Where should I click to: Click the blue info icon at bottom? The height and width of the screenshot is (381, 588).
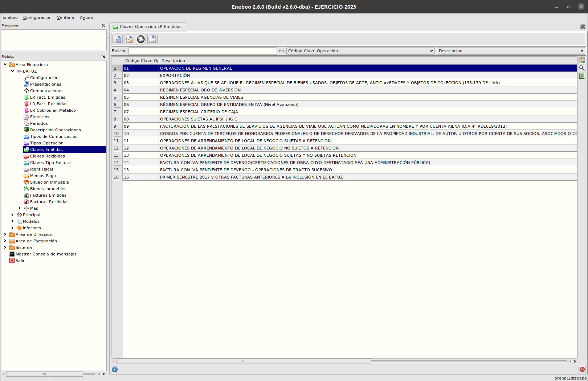[115, 369]
